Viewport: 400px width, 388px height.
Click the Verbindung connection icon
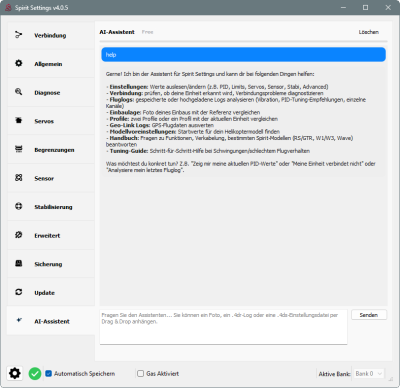(19, 35)
